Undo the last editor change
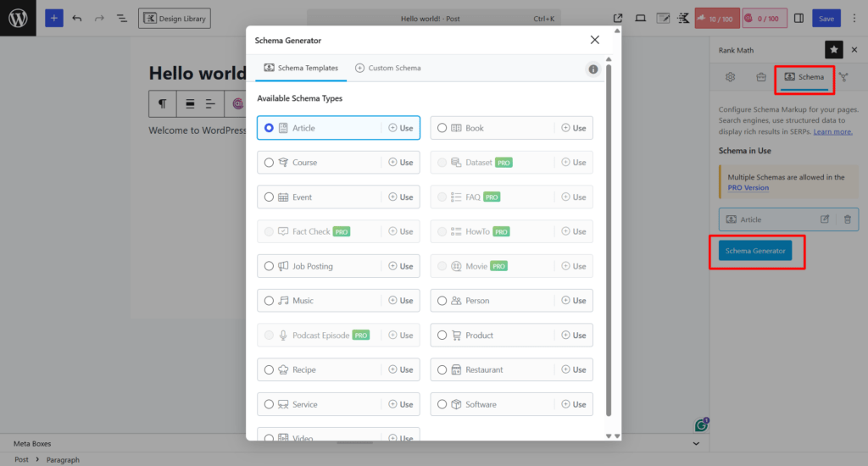This screenshot has width=868, height=466. 77,19
